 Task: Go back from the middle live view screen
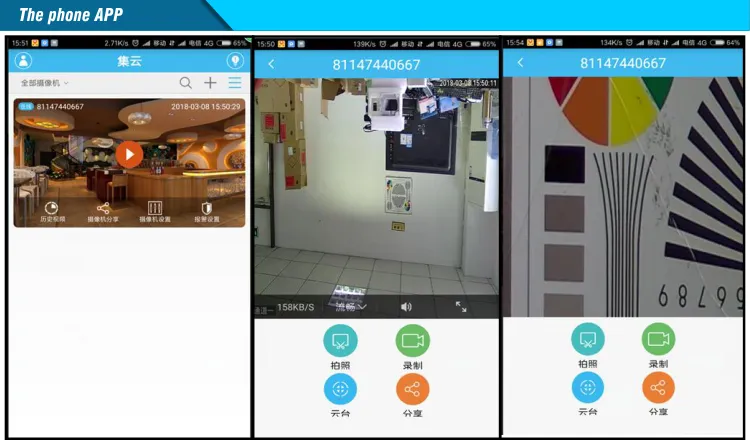click(x=271, y=64)
